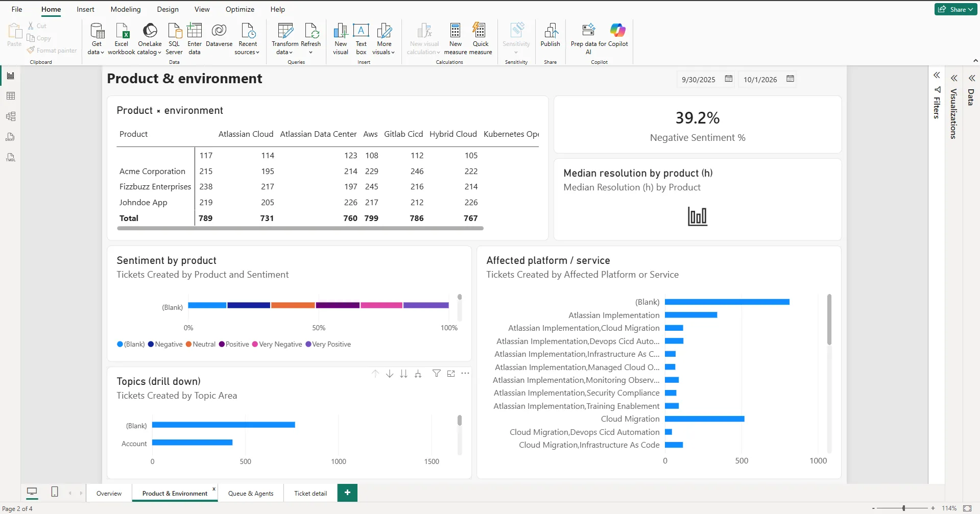The height and width of the screenshot is (514, 980).
Task: Open filter icon on Topics visual
Action: tap(437, 374)
